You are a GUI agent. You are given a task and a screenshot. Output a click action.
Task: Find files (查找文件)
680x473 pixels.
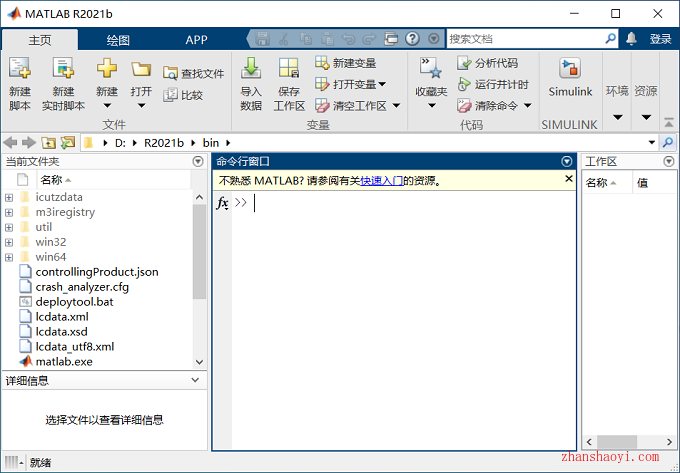[193, 73]
